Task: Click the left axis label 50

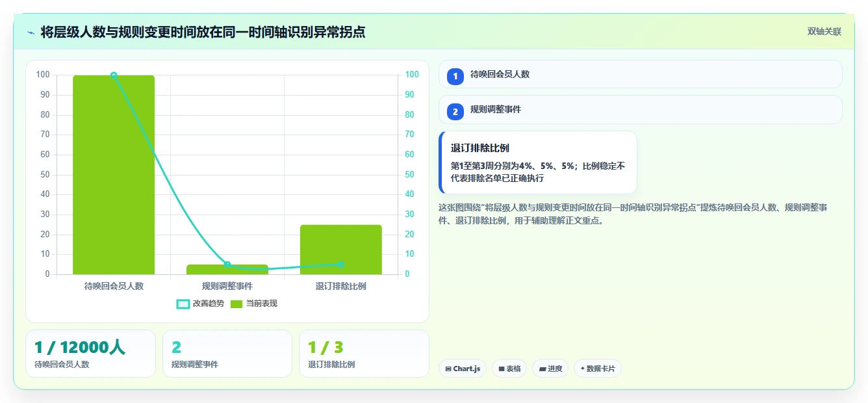Action: point(45,175)
